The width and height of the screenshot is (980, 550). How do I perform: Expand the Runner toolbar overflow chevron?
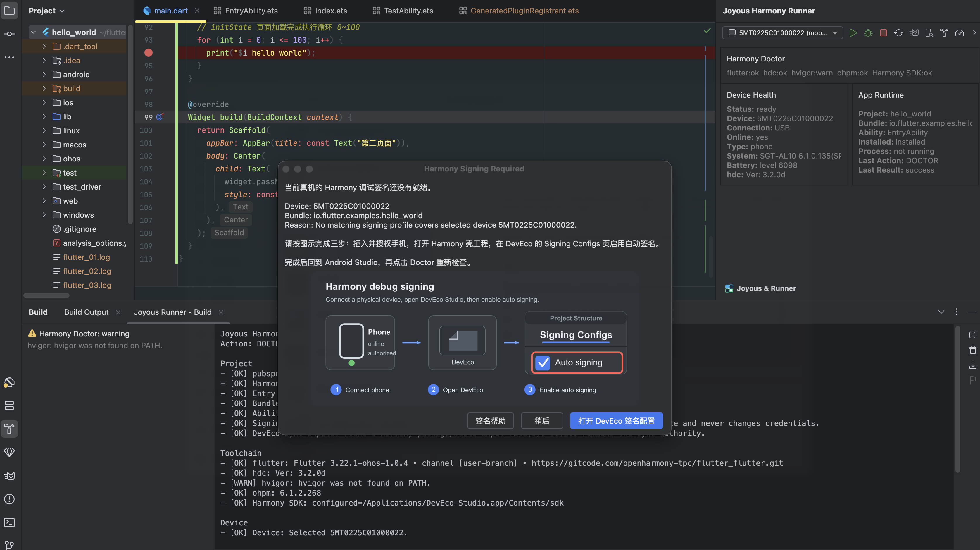(x=974, y=33)
